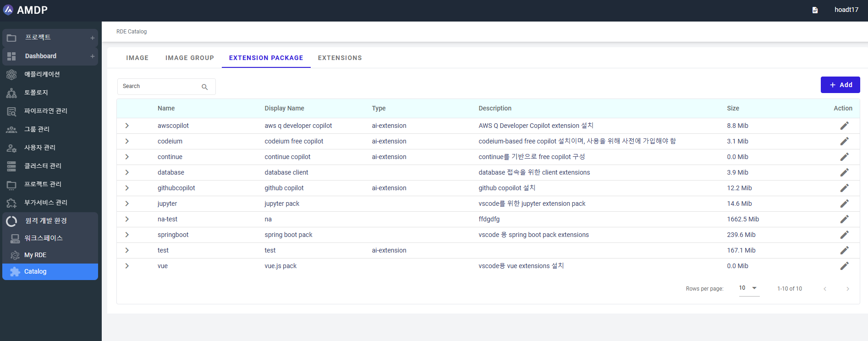
Task: Switch to the EXTENSIONS tab
Action: click(340, 58)
